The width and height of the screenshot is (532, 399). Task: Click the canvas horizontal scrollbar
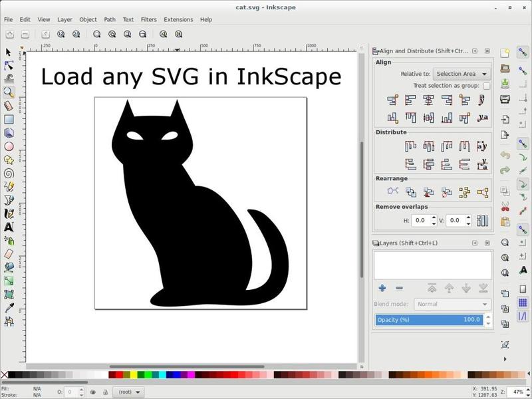(x=187, y=366)
